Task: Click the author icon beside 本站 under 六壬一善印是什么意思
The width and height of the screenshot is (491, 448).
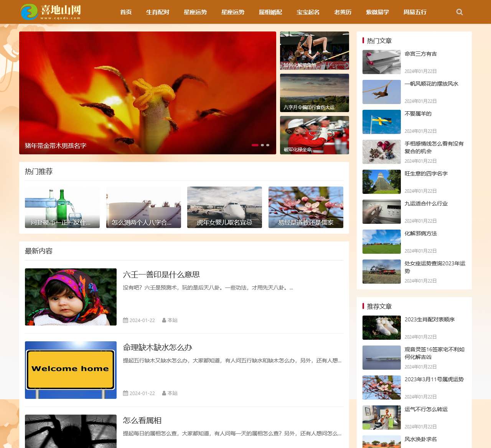Action: 164,320
